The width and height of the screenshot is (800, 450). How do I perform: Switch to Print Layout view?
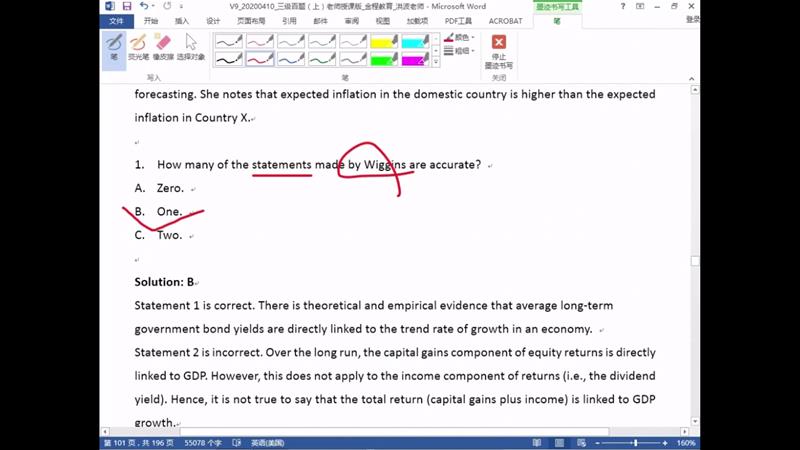(x=559, y=443)
